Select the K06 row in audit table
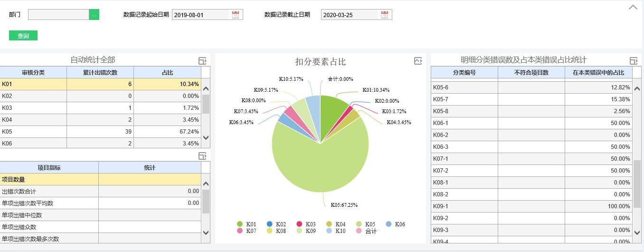Image resolution: width=644 pixels, height=252 pixels. tap(100, 143)
